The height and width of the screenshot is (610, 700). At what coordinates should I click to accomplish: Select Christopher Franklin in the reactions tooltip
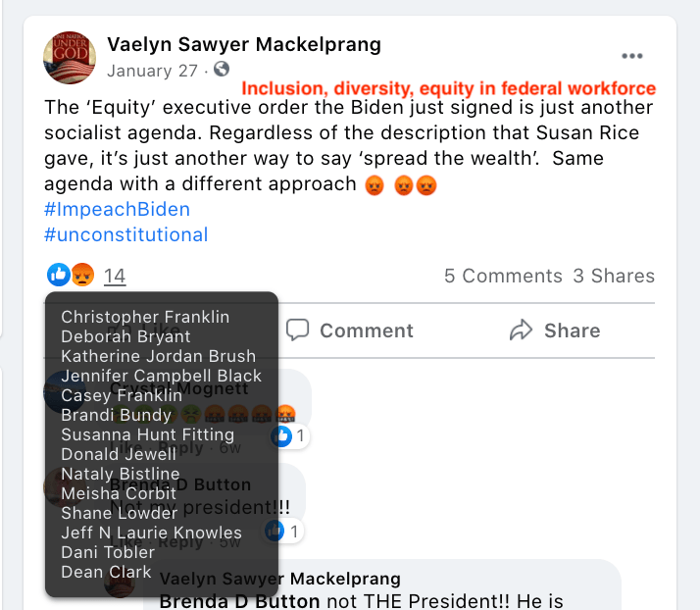pyautogui.click(x=145, y=317)
